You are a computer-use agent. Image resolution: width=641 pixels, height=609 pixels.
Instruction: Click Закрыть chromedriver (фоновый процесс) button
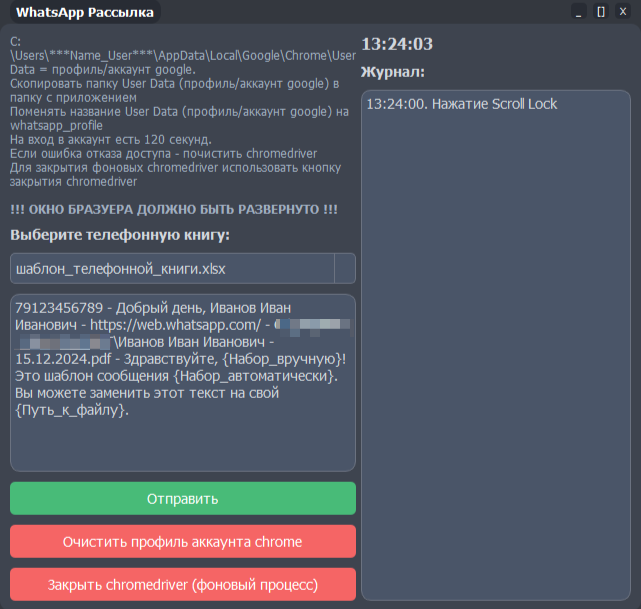[183, 584]
